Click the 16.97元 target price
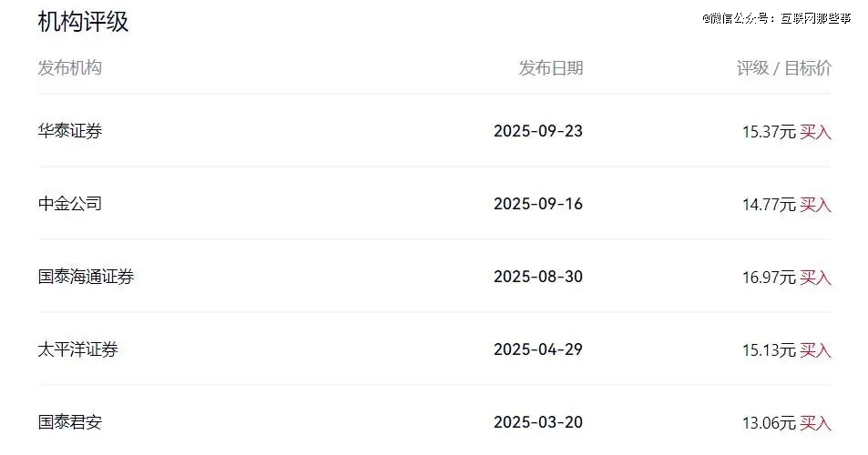Image resolution: width=868 pixels, height=455 pixels. pyautogui.click(x=769, y=278)
